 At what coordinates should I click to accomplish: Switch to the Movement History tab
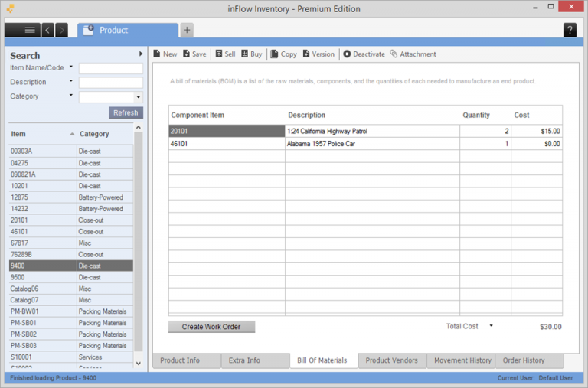click(x=462, y=360)
